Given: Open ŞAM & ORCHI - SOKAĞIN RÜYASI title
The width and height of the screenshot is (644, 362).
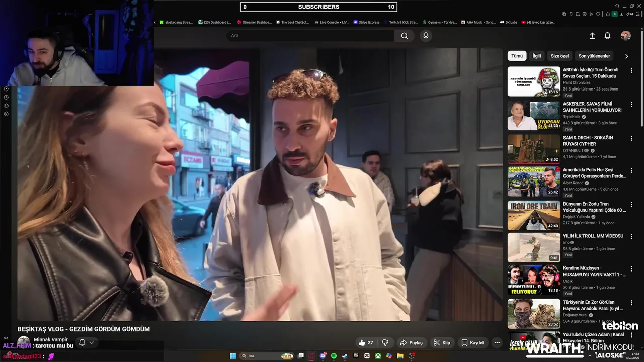Looking at the screenshot, I should point(588,141).
